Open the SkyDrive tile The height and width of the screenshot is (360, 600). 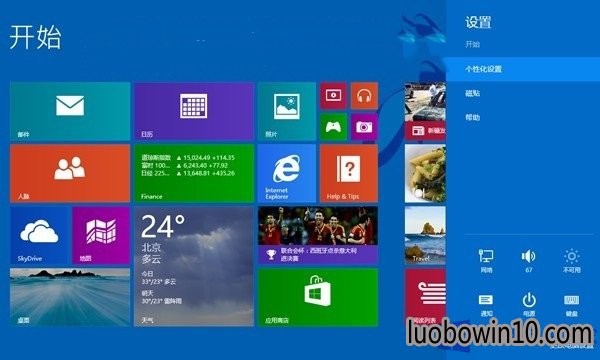pyautogui.click(x=39, y=235)
